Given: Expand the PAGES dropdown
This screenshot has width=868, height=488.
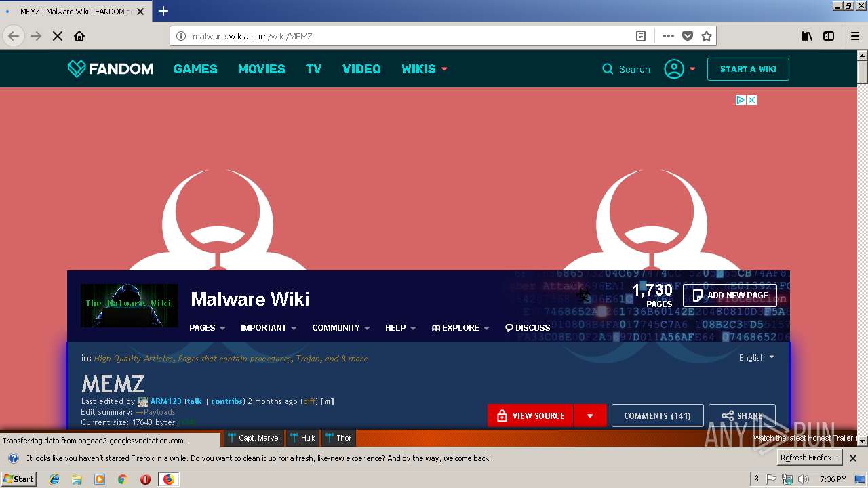Looking at the screenshot, I should pos(207,327).
